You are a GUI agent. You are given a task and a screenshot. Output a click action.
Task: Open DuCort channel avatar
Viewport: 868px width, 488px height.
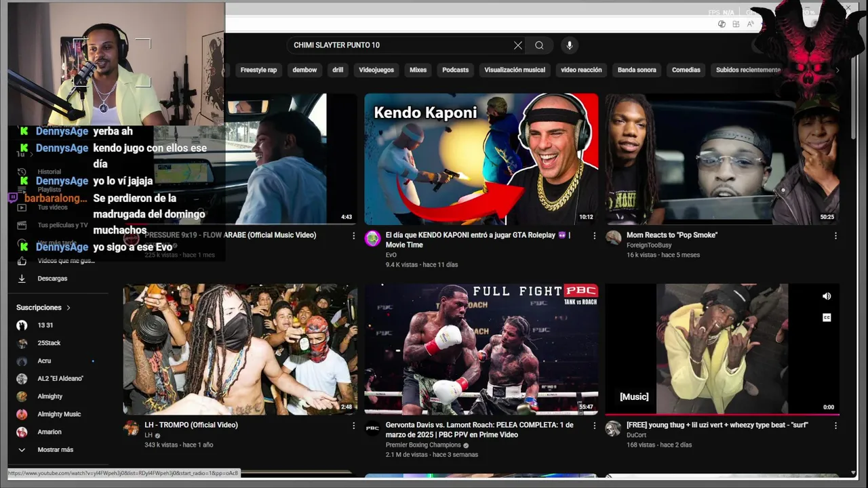click(x=613, y=428)
